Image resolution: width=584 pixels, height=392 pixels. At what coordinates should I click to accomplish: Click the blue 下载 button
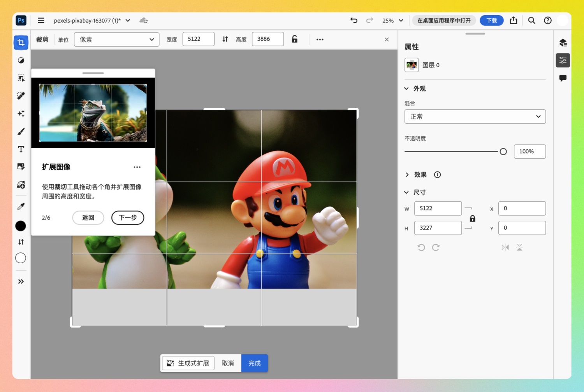(x=492, y=20)
